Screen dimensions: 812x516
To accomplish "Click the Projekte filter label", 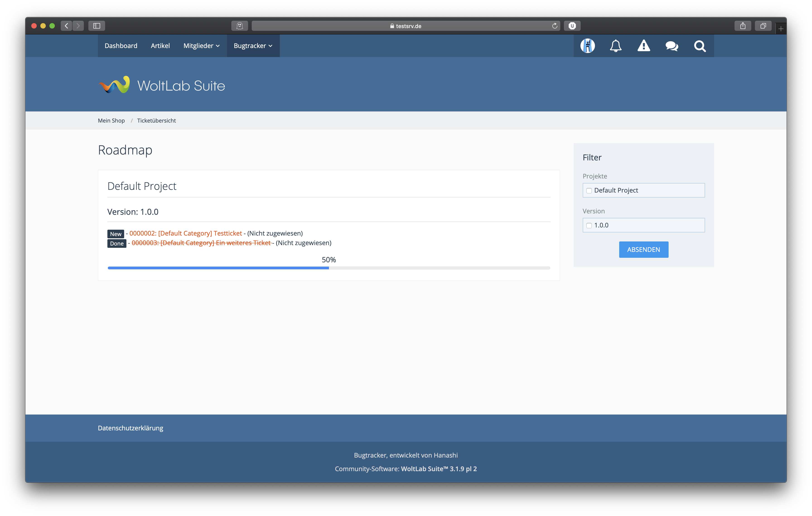I will (595, 176).
